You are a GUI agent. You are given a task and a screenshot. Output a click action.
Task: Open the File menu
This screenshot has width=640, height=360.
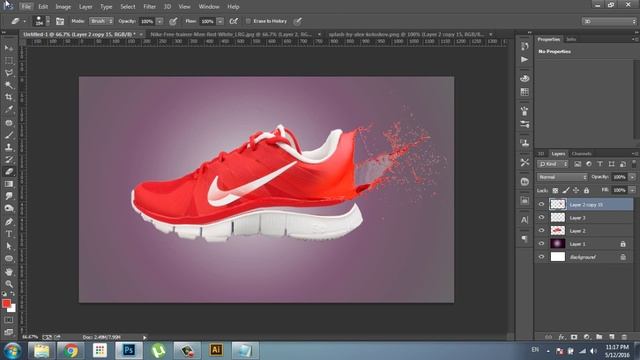click(x=26, y=7)
